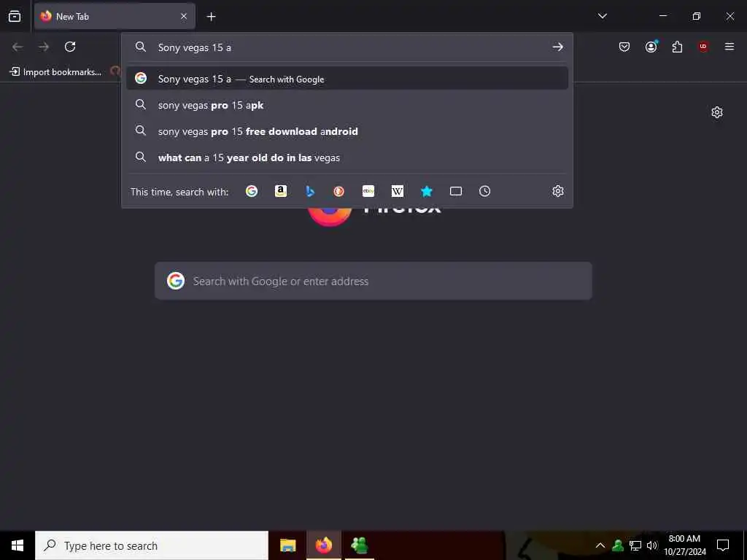The height and width of the screenshot is (560, 747).
Task: Select 'sony vegas pro 15 free download android'
Action: pyautogui.click(x=347, y=131)
